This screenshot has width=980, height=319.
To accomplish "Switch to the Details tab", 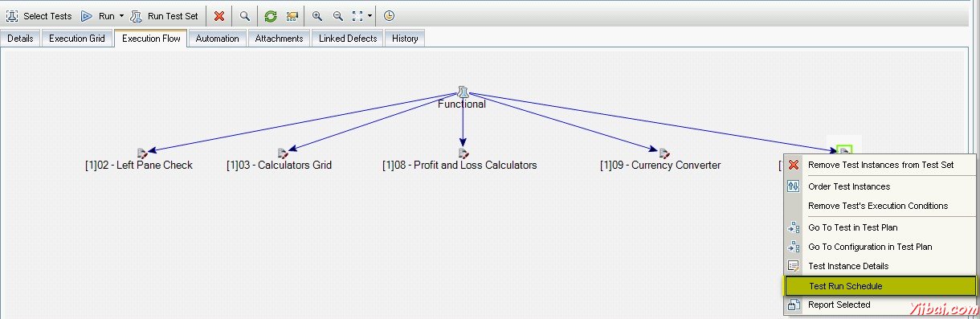I will click(20, 39).
